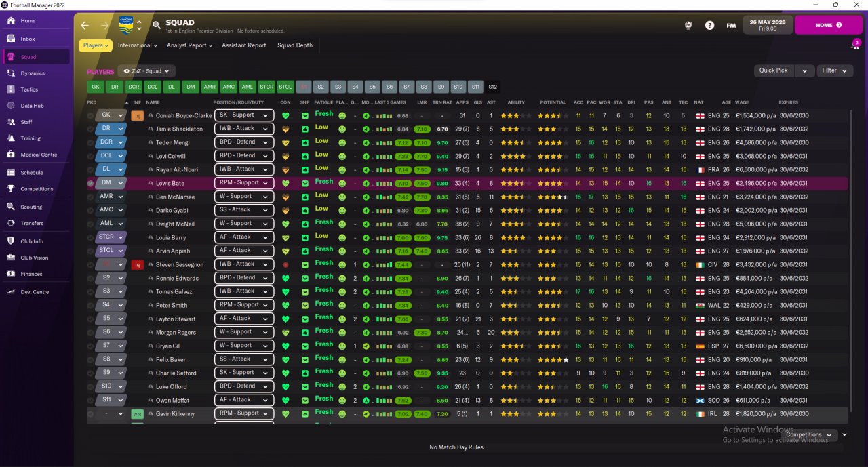This screenshot has height=467, width=868.
Task: Toggle the picked checkbox for Lewis Bate
Action: pyautogui.click(x=90, y=183)
